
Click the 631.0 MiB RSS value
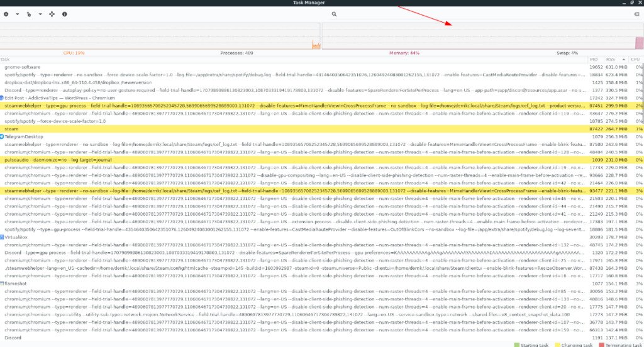(x=616, y=67)
